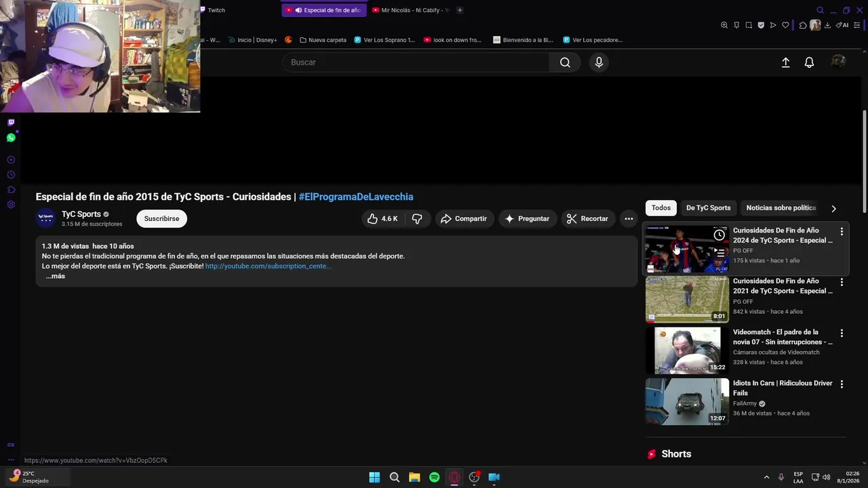The height and width of the screenshot is (488, 868).
Task: Open the sidebar three-dots menu
Action: [11, 460]
